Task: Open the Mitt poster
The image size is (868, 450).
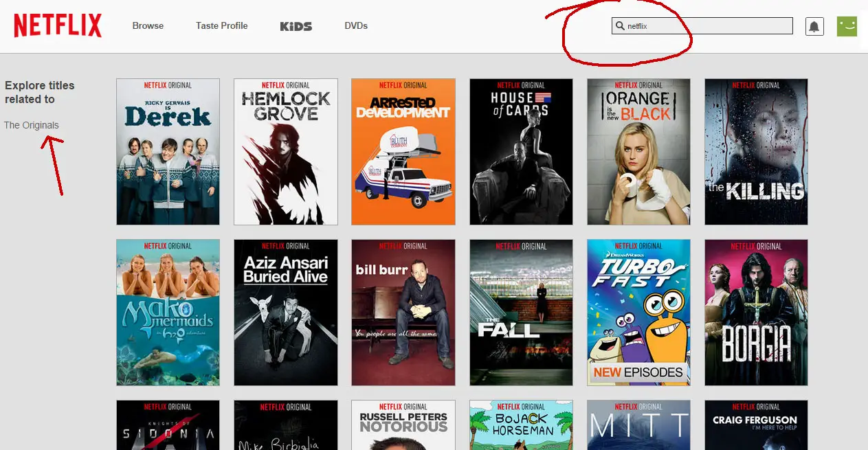Action: click(638, 425)
